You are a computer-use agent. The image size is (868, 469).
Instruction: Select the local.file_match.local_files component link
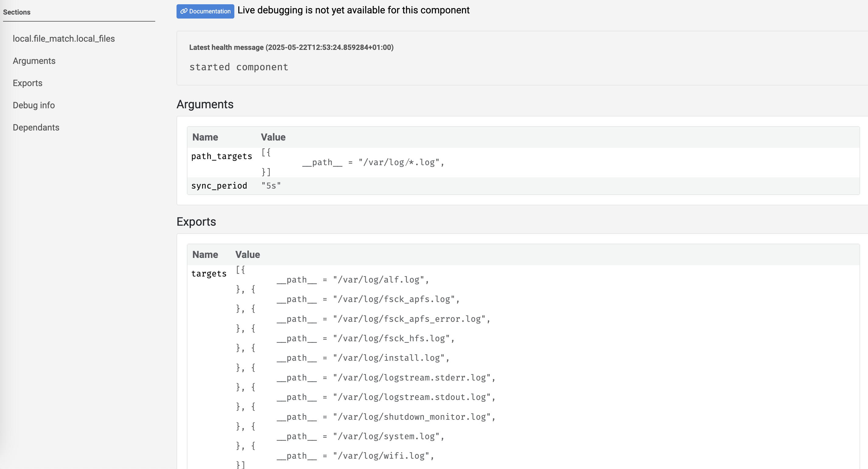[64, 38]
